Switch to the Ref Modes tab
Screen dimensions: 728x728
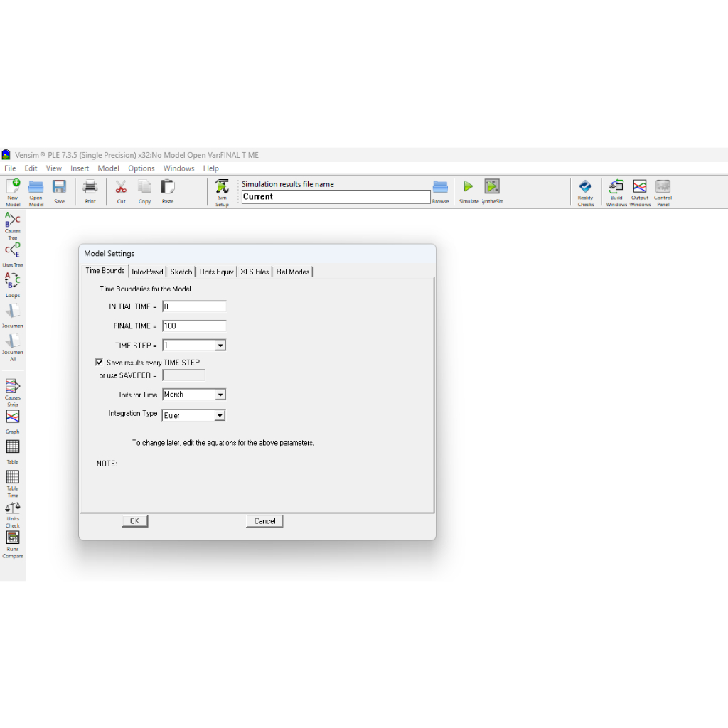(x=292, y=272)
